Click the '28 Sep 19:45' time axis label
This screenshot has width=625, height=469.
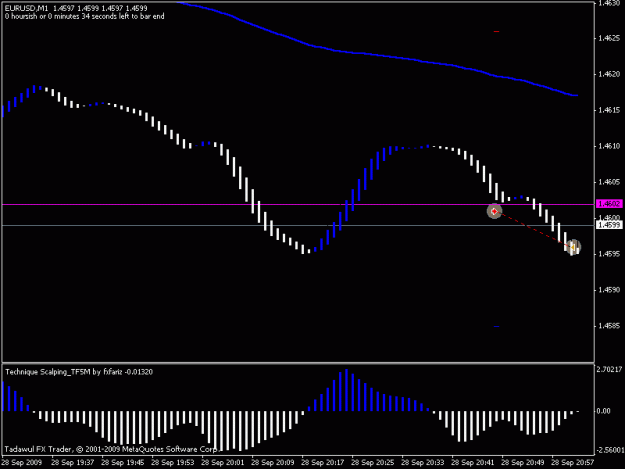click(x=123, y=463)
